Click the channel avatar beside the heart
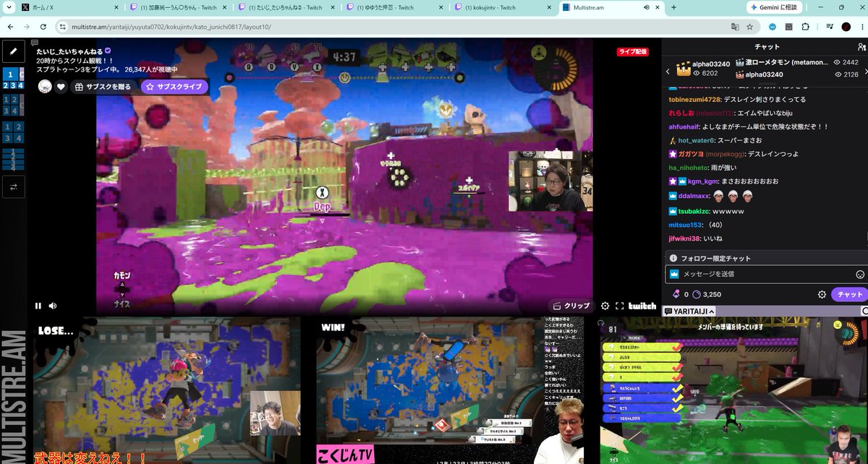The image size is (868, 464). pyautogui.click(x=45, y=87)
